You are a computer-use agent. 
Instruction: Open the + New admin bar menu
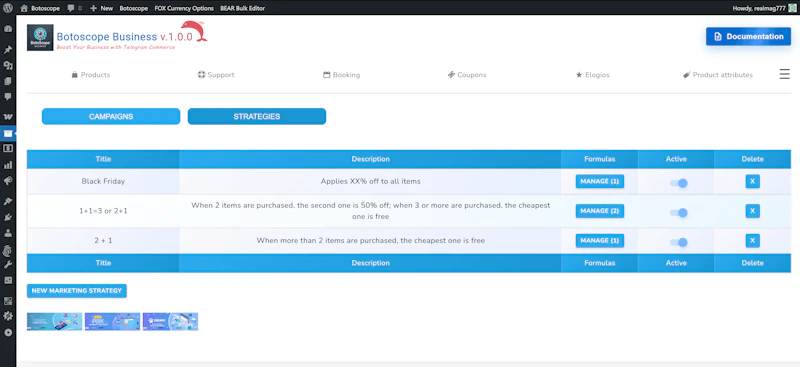click(x=101, y=8)
